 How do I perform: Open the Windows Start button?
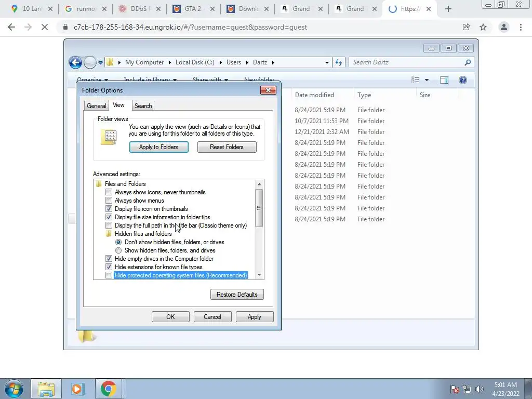tap(14, 389)
